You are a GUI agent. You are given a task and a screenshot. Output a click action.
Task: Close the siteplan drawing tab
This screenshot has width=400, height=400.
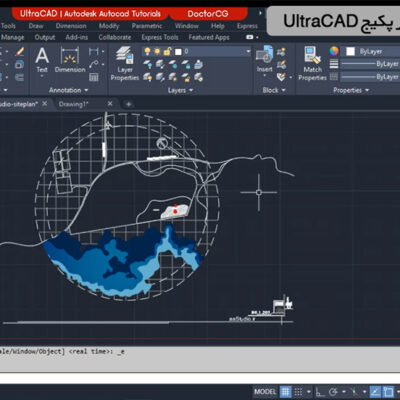pyautogui.click(x=44, y=104)
